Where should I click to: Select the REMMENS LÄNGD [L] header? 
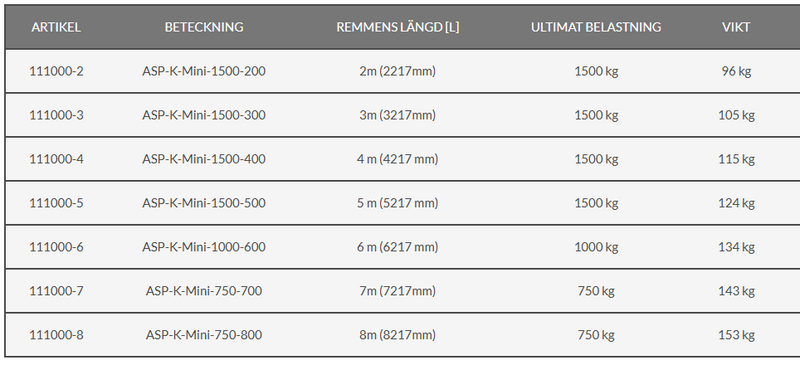pos(397,27)
